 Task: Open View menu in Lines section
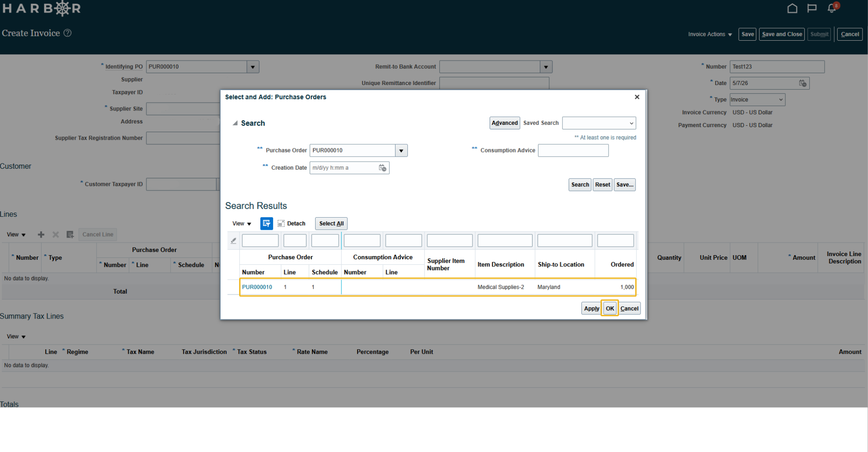point(16,234)
